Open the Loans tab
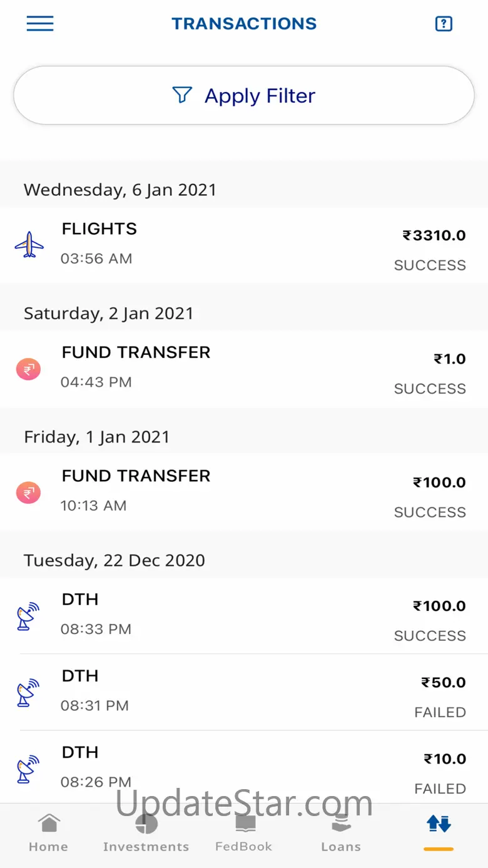Viewport: 488px width, 868px height. pos(341,833)
